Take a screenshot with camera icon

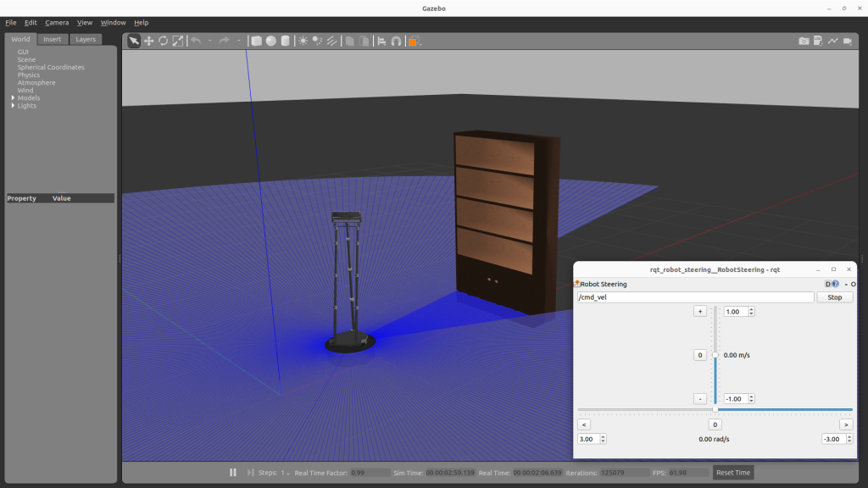[x=804, y=41]
